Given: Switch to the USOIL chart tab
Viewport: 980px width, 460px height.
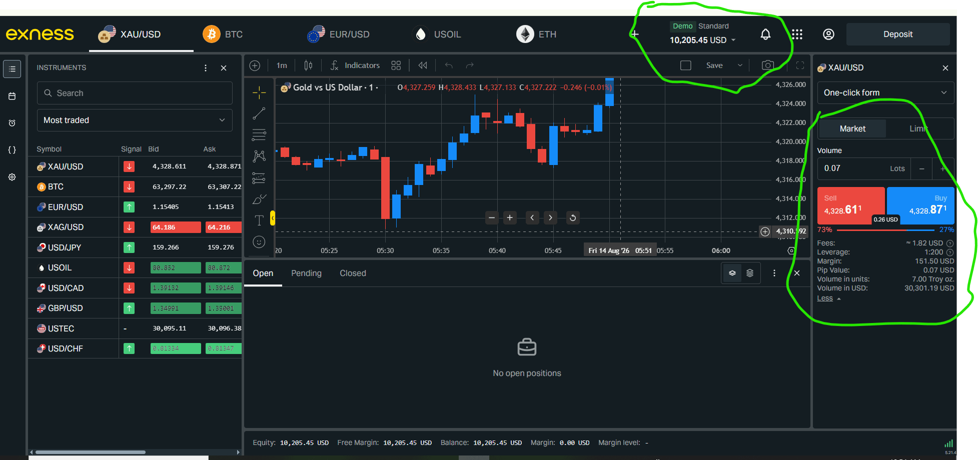Looking at the screenshot, I should point(436,34).
